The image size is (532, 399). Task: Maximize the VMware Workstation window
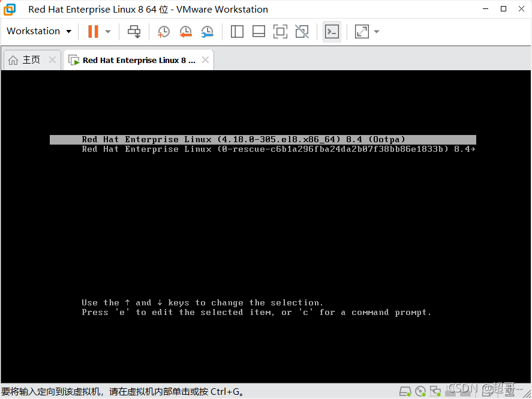coord(503,9)
